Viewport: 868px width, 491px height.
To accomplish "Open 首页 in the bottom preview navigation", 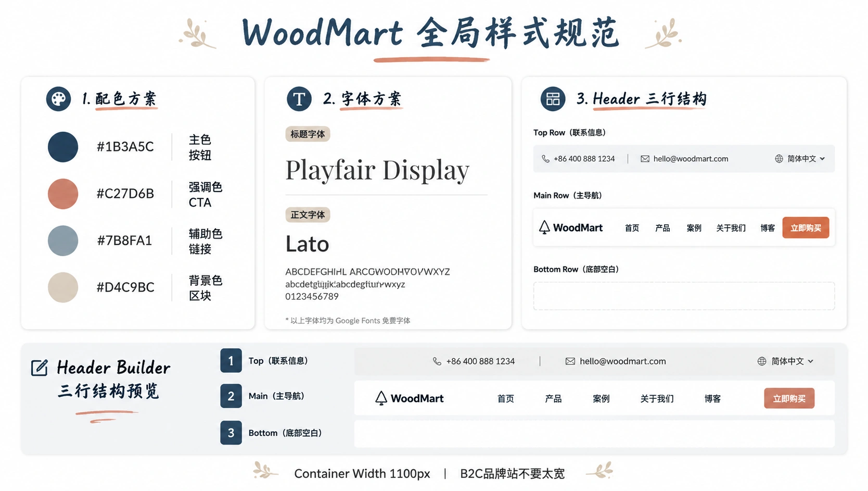I will click(506, 399).
